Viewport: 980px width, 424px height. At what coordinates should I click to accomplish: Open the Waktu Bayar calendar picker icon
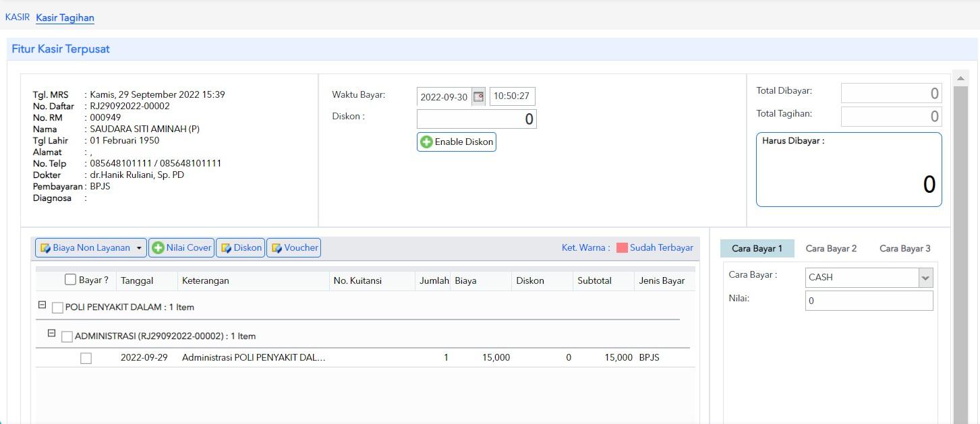tap(478, 96)
